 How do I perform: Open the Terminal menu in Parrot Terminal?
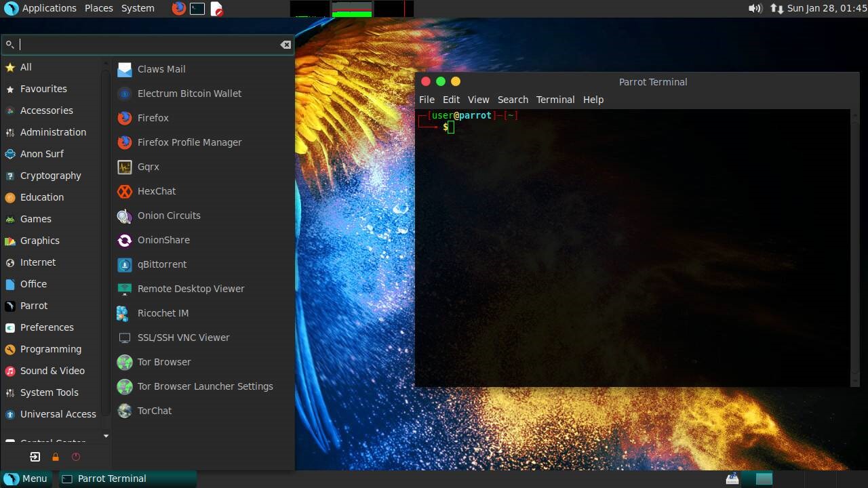[x=555, y=100]
